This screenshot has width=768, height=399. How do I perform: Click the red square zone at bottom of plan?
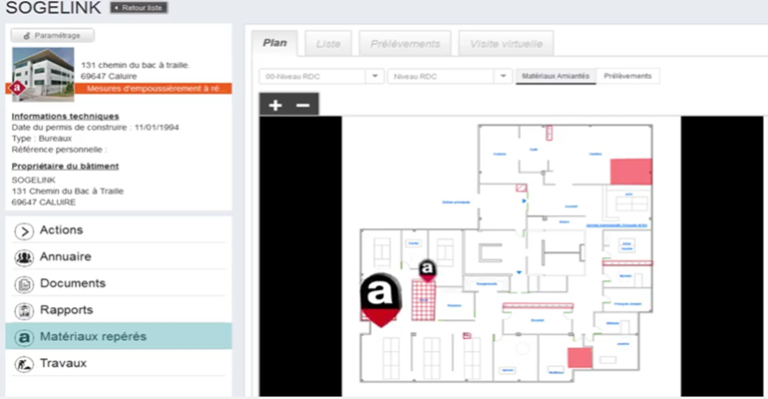580,357
